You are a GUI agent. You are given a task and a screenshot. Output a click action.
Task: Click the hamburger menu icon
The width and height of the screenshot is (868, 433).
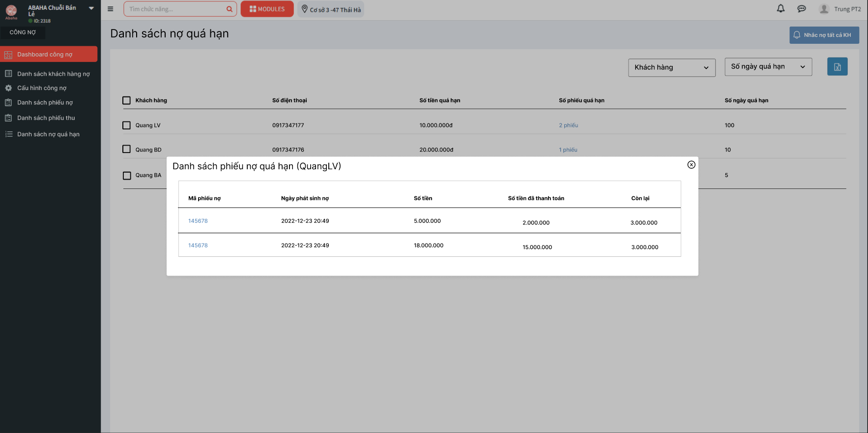[110, 9]
